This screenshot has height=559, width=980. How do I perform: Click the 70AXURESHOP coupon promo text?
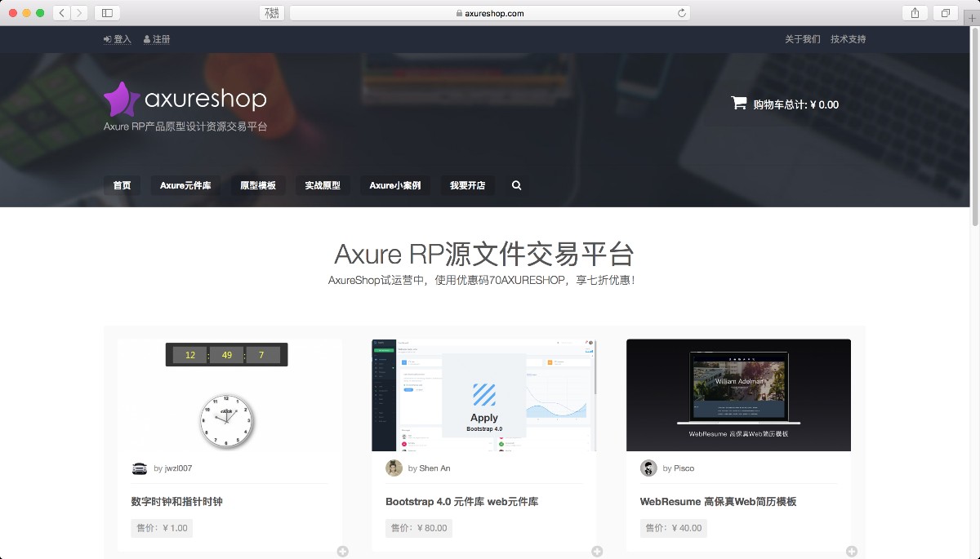pyautogui.click(x=482, y=280)
